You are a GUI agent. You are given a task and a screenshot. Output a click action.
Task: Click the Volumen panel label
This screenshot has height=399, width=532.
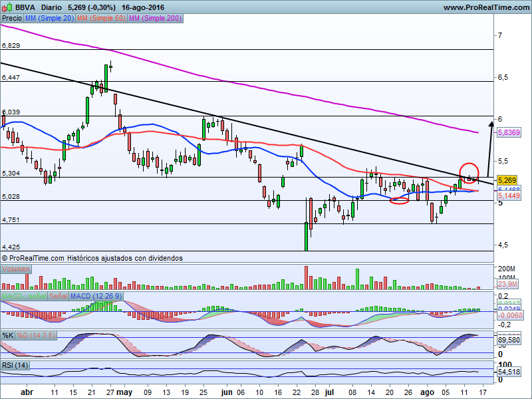click(16, 269)
